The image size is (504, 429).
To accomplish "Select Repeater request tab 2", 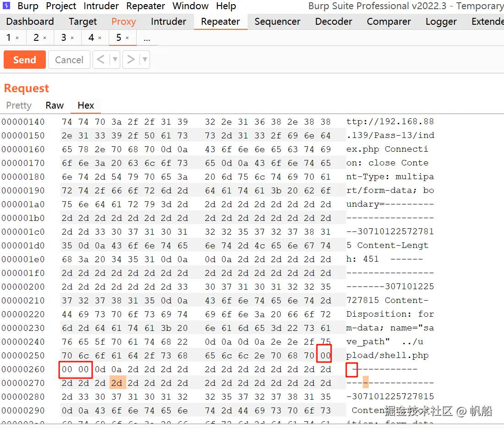I will pos(36,38).
